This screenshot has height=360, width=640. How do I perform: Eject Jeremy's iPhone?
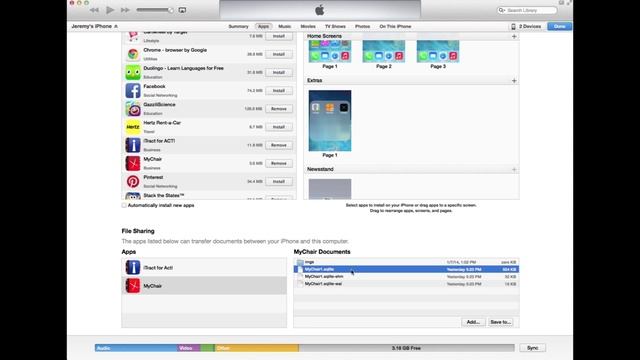(116, 27)
